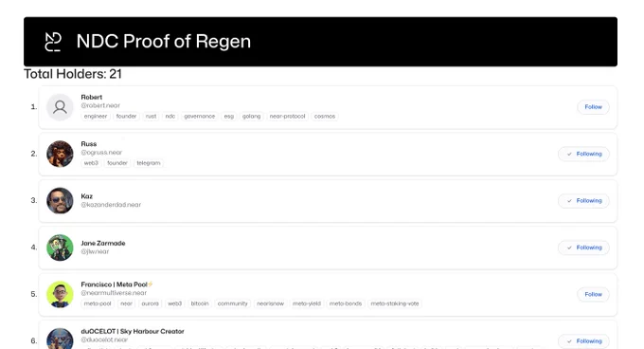The image size is (644, 349).
Task: Click the NDC logo icon in header
Action: [x=53, y=42]
